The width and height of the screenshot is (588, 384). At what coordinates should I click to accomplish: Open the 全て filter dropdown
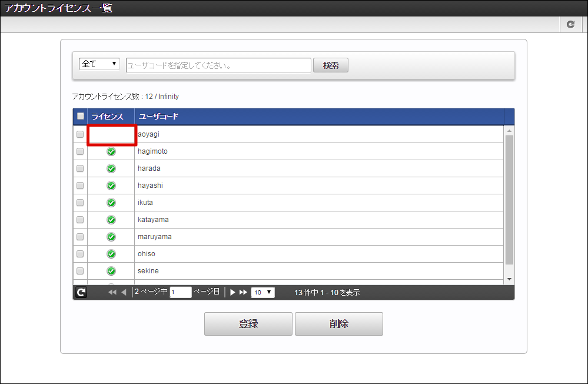coord(99,64)
